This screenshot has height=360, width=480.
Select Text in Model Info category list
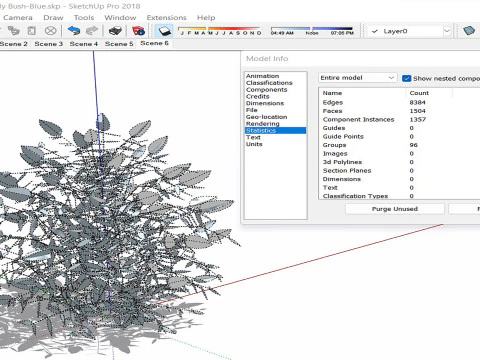(x=253, y=137)
